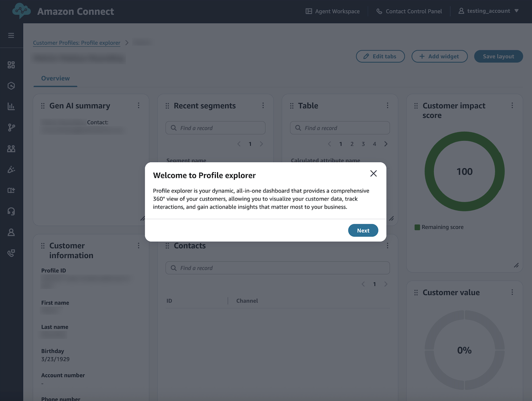Click the Contacts find a record search field
This screenshot has height=401, width=532.
point(277,268)
